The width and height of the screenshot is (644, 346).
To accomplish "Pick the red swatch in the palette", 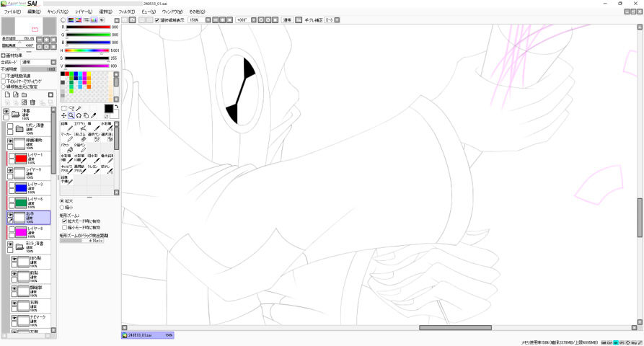I will click(x=67, y=74).
